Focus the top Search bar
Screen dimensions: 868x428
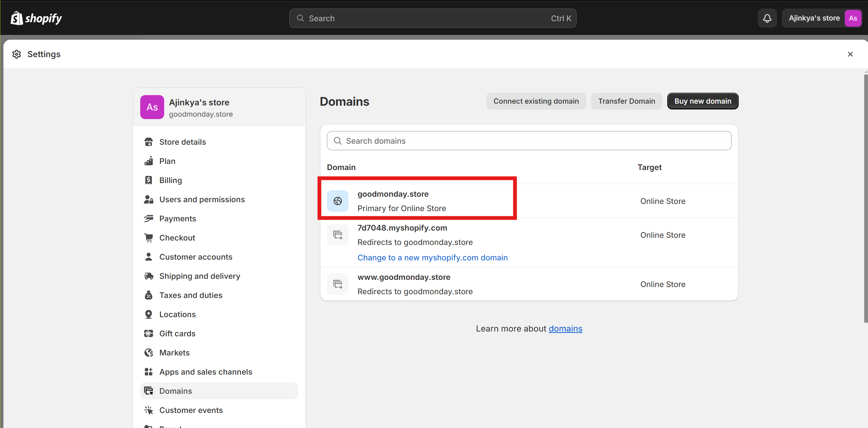pyautogui.click(x=433, y=18)
